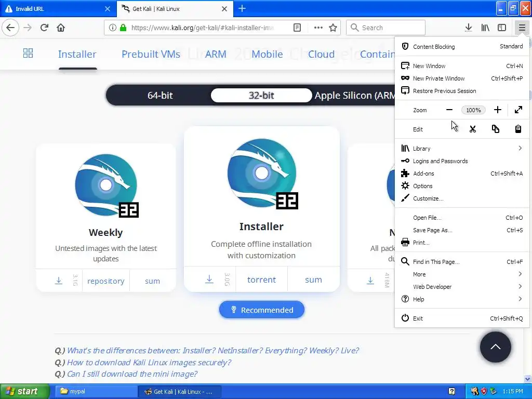Open page actions three-dots menu
Image resolution: width=532 pixels, height=399 pixels.
point(318,28)
